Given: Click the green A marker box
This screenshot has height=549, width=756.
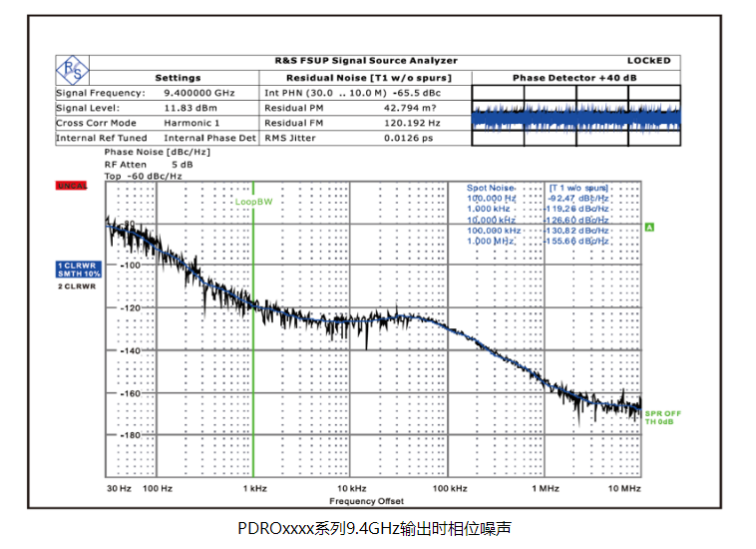Looking at the screenshot, I should pos(649,228).
